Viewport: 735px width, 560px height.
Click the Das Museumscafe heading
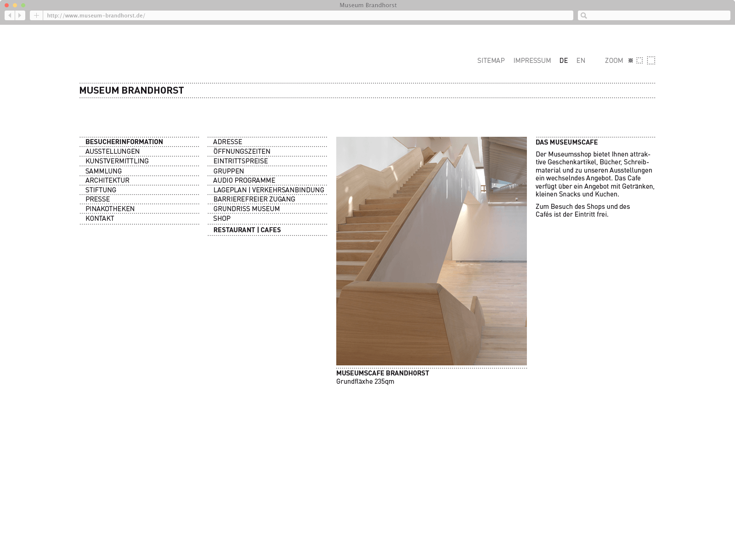pos(566,142)
